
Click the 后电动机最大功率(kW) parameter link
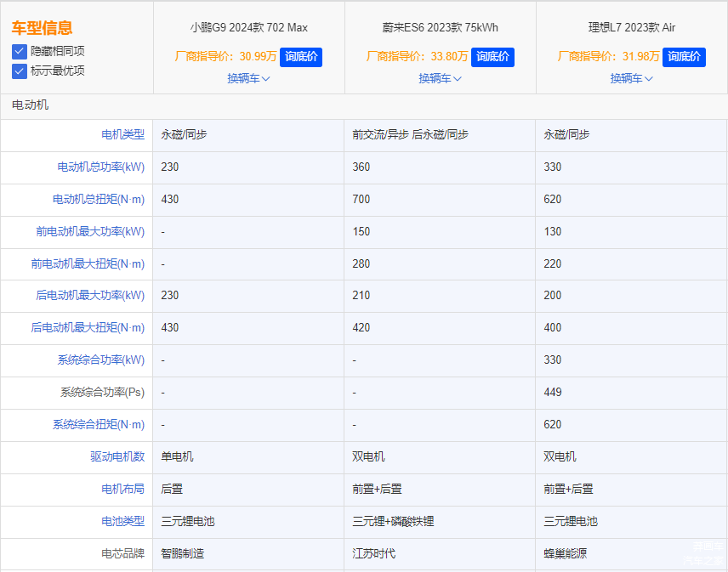click(90, 295)
